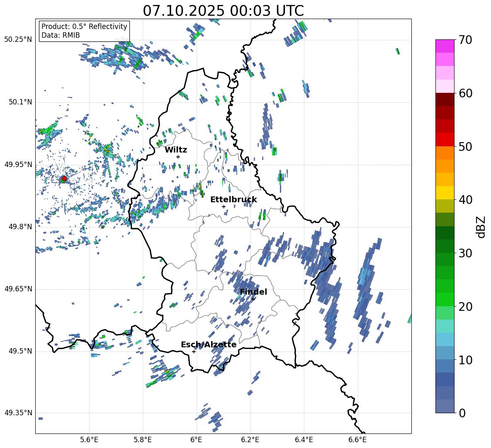
Task: Click the magenta swatch at colorbar top
Action: pos(445,46)
